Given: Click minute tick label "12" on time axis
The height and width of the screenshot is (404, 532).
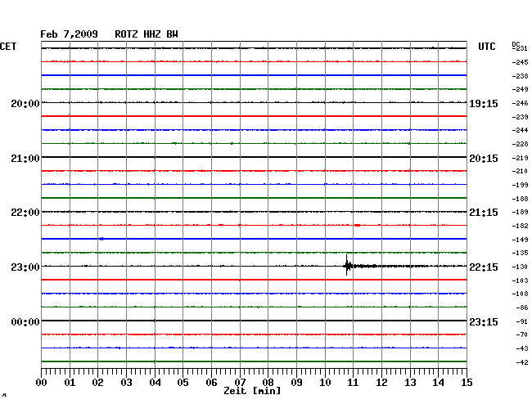Looking at the screenshot, I should coord(381,383).
